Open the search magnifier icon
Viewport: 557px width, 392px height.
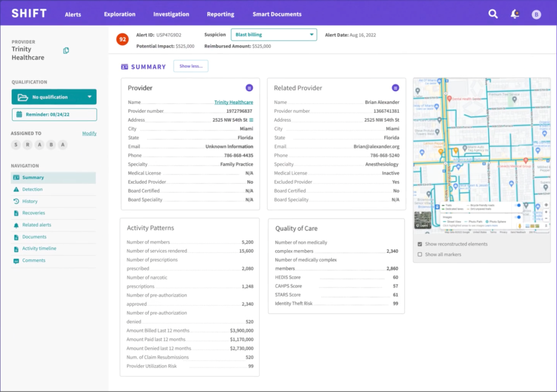493,14
